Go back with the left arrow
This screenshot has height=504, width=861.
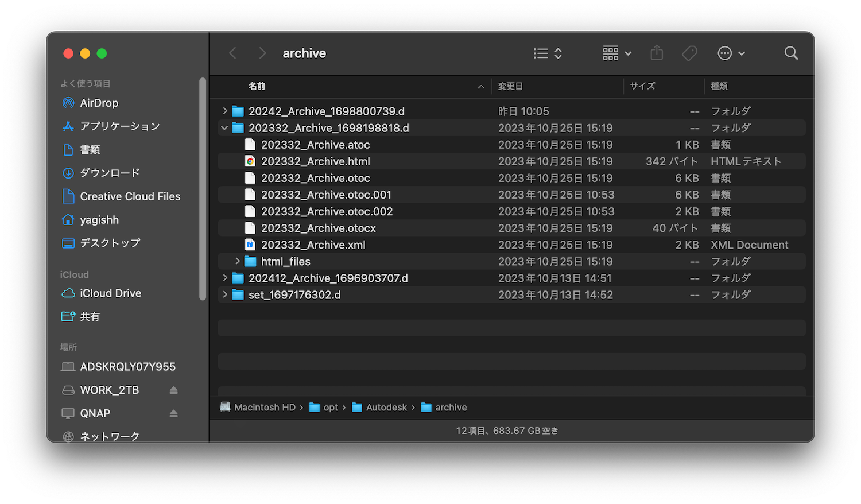point(232,53)
